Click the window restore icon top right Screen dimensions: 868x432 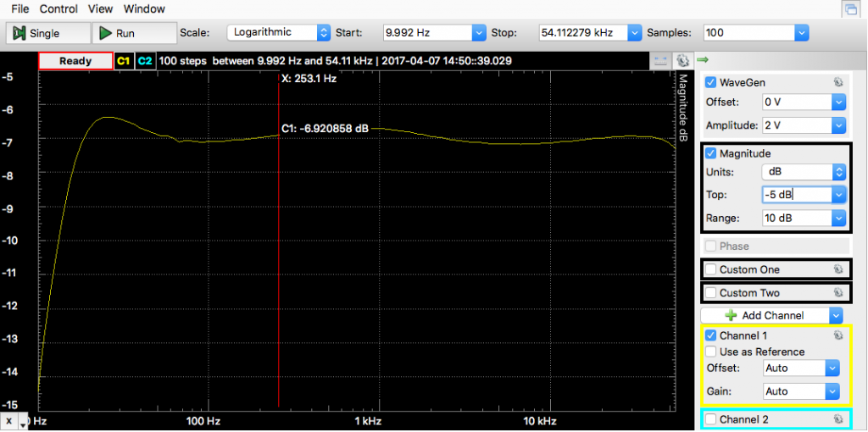[x=849, y=8]
